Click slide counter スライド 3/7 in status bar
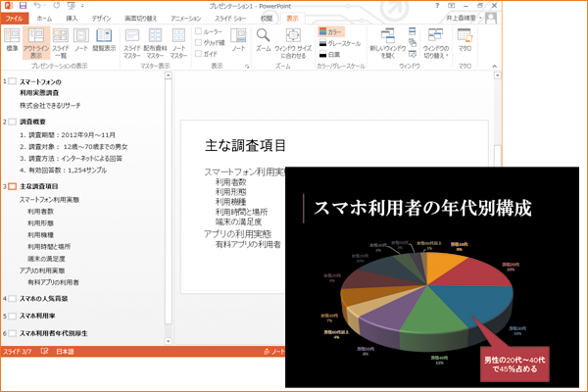This screenshot has height=392, width=588. (18, 352)
